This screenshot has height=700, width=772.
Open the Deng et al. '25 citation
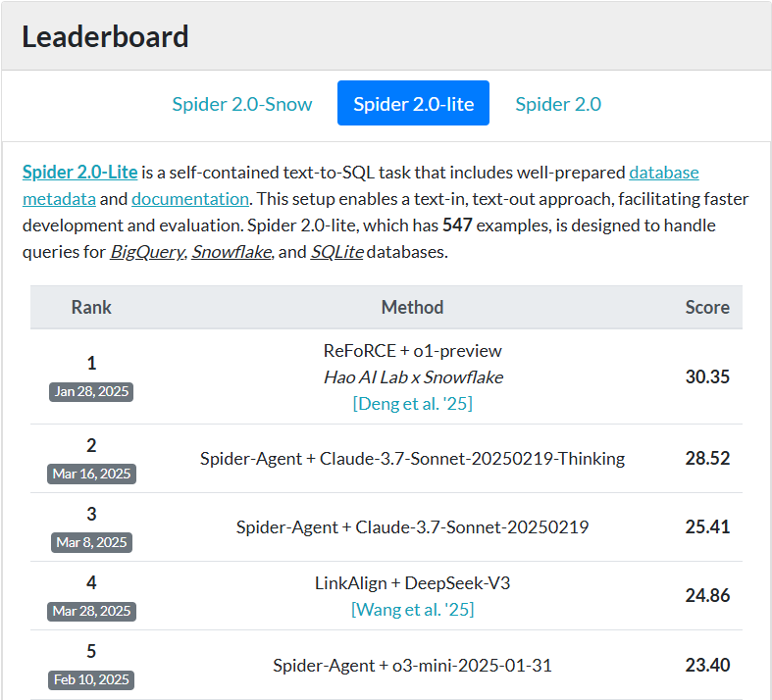click(412, 403)
